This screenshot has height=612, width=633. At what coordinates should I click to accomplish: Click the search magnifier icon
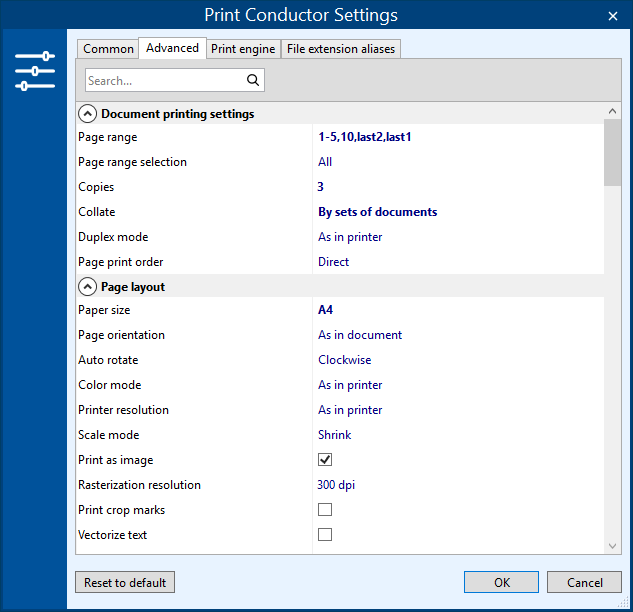tap(253, 80)
